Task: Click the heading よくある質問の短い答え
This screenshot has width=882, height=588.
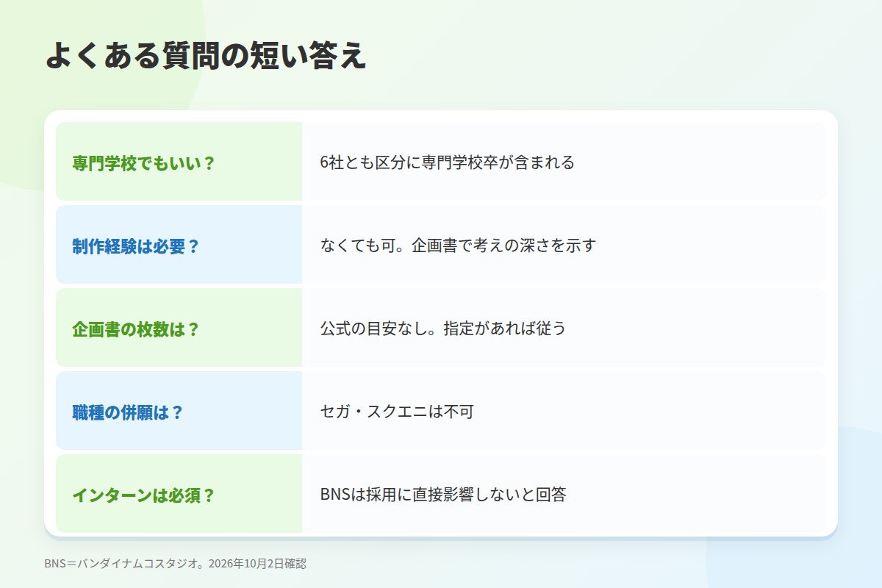Action: tap(206, 56)
